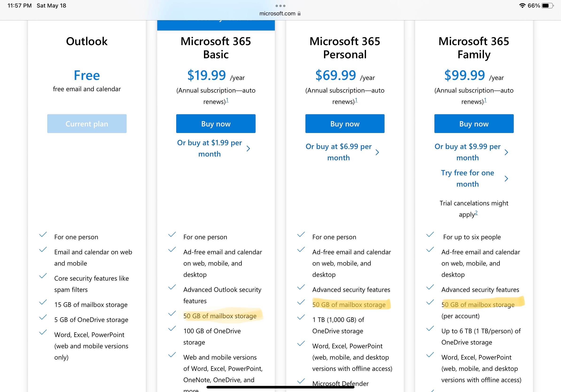561x392 pixels.
Task: Click Buy now for Microsoft 365 Personal
Action: click(345, 124)
